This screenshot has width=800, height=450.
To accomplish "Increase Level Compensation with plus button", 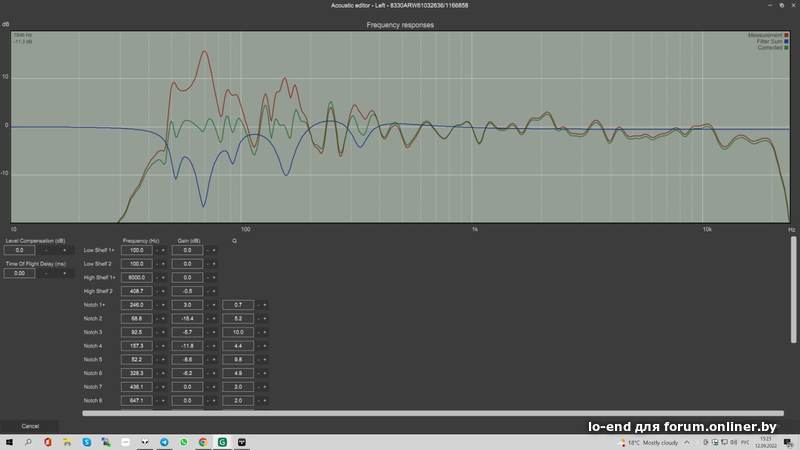I will pos(64,250).
